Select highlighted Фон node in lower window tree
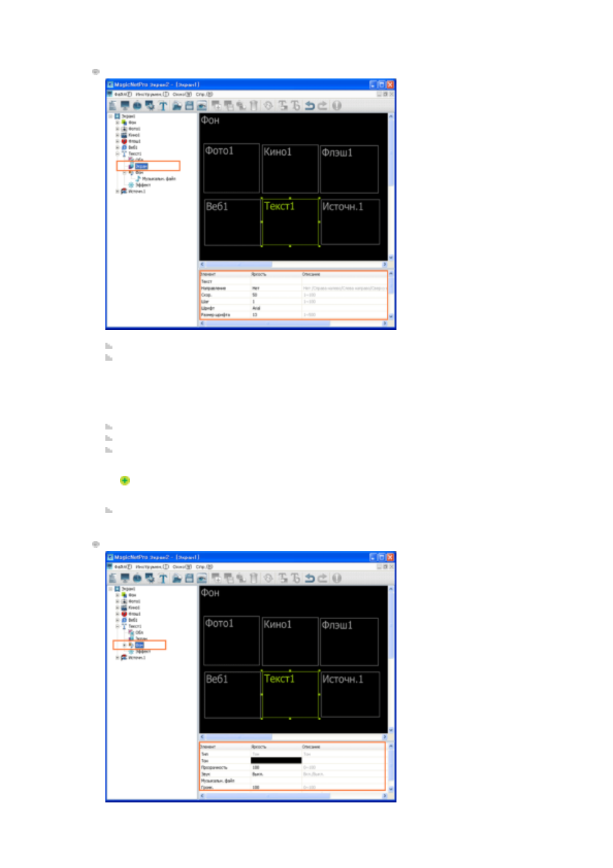 coord(139,645)
